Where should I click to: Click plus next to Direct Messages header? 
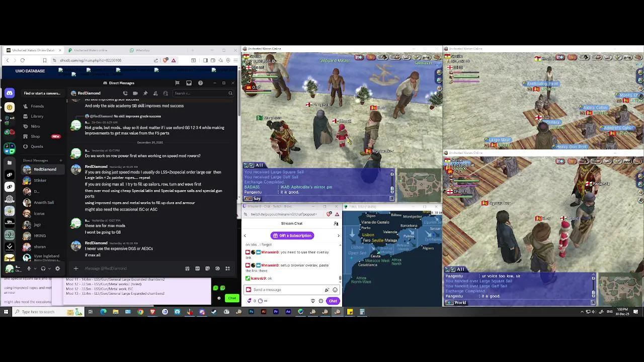pos(61,160)
